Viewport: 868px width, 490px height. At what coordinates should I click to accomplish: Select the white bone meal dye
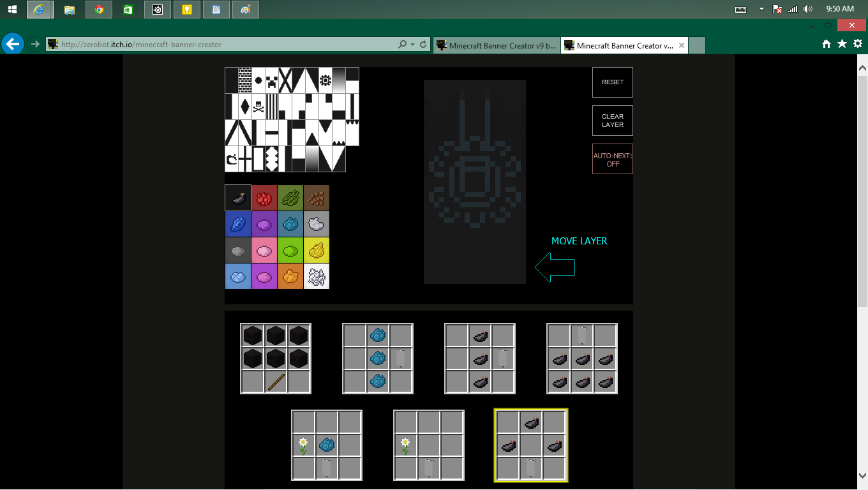click(317, 276)
